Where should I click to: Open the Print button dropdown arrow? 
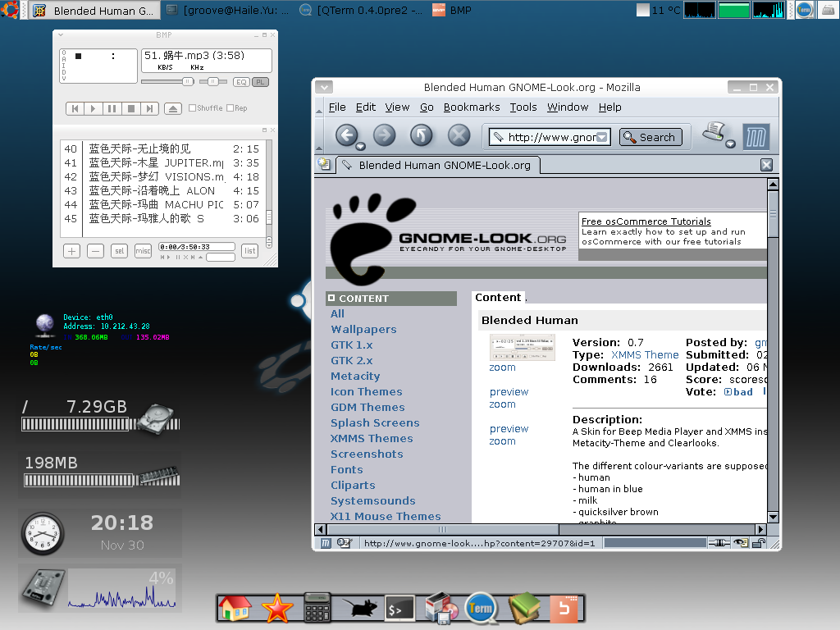(730, 144)
